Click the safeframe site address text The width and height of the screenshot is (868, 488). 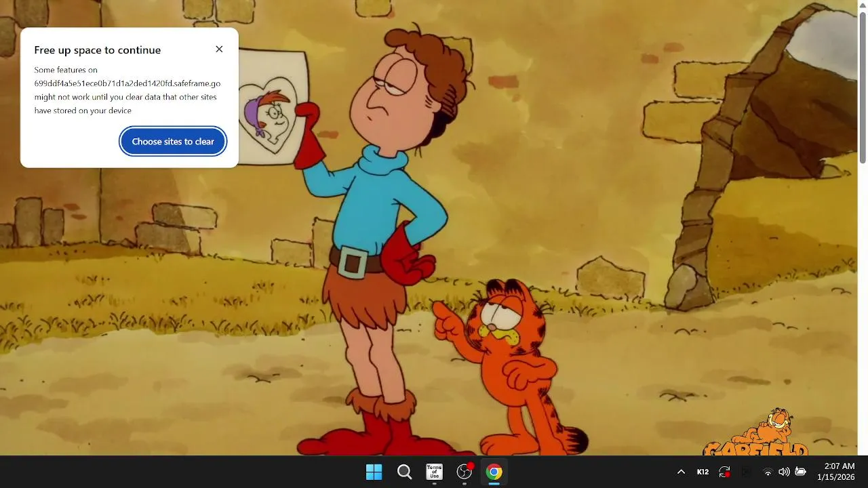click(x=127, y=83)
